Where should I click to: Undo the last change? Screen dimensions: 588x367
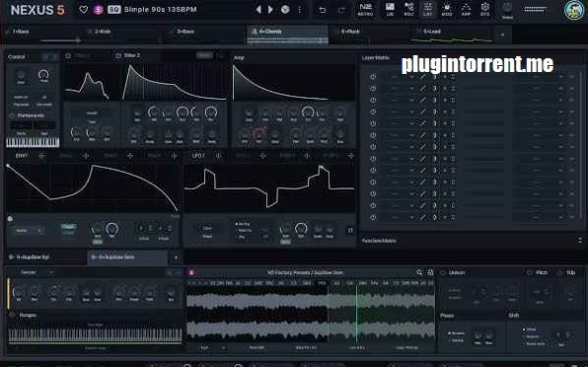point(323,10)
